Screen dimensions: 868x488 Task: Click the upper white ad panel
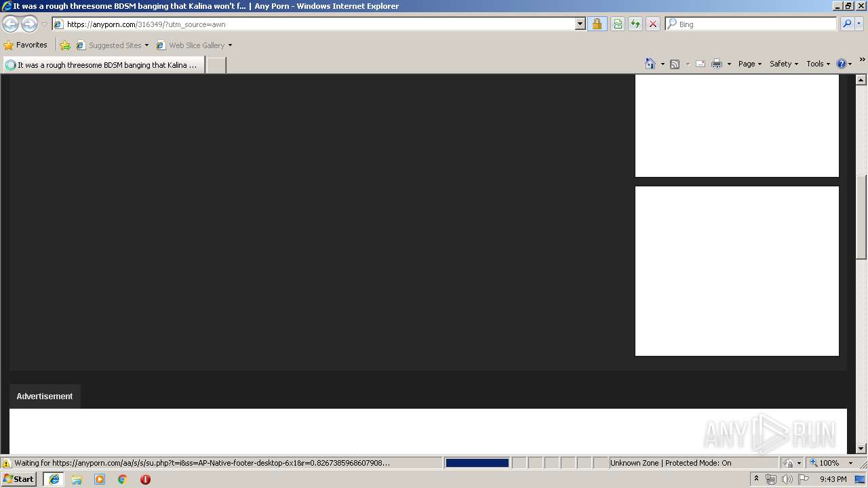click(x=737, y=126)
